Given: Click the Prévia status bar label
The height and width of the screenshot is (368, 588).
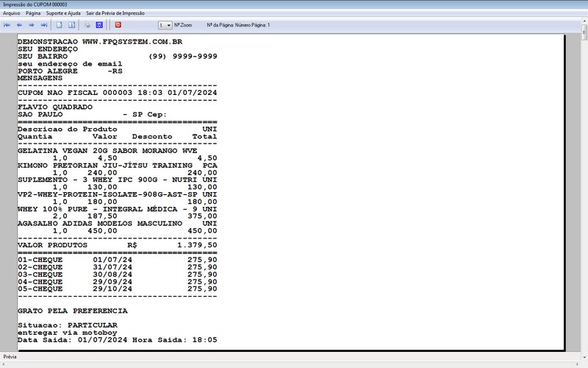Looking at the screenshot, I should [x=10, y=357].
